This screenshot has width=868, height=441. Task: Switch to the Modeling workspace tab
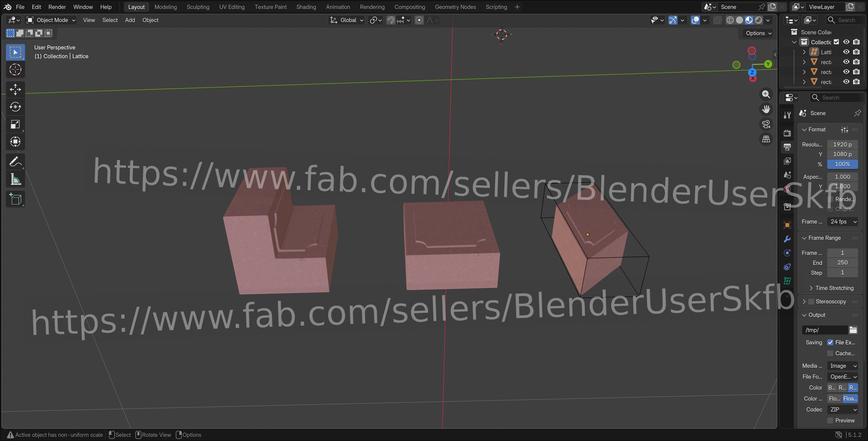tap(166, 7)
